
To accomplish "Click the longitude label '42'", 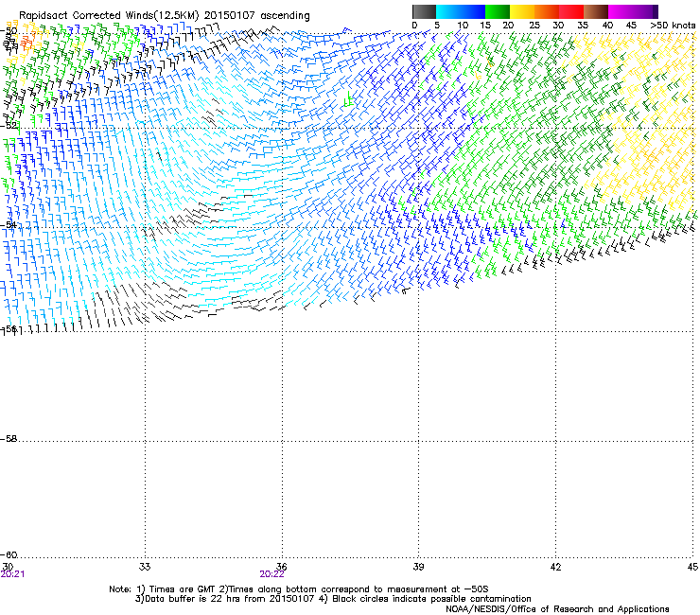I will tap(555, 567).
